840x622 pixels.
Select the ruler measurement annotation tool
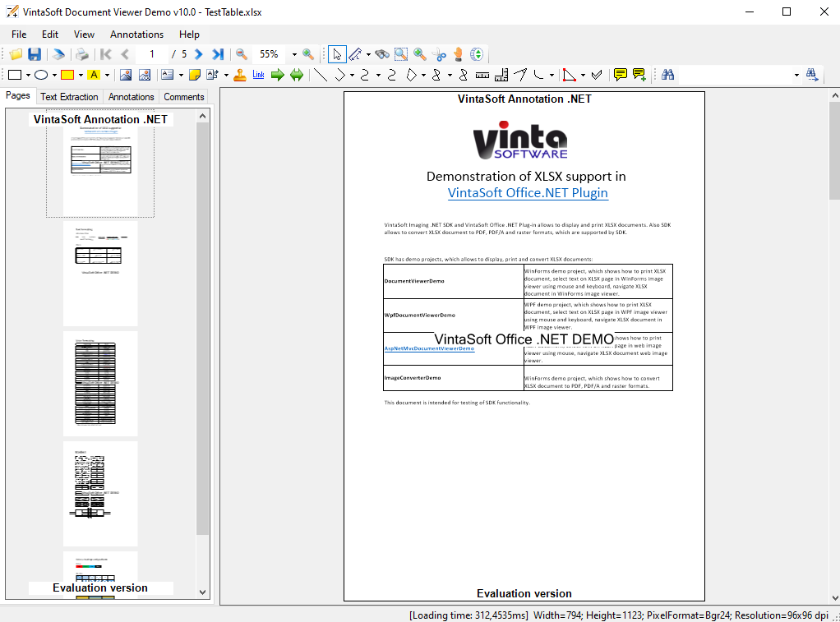pos(482,75)
